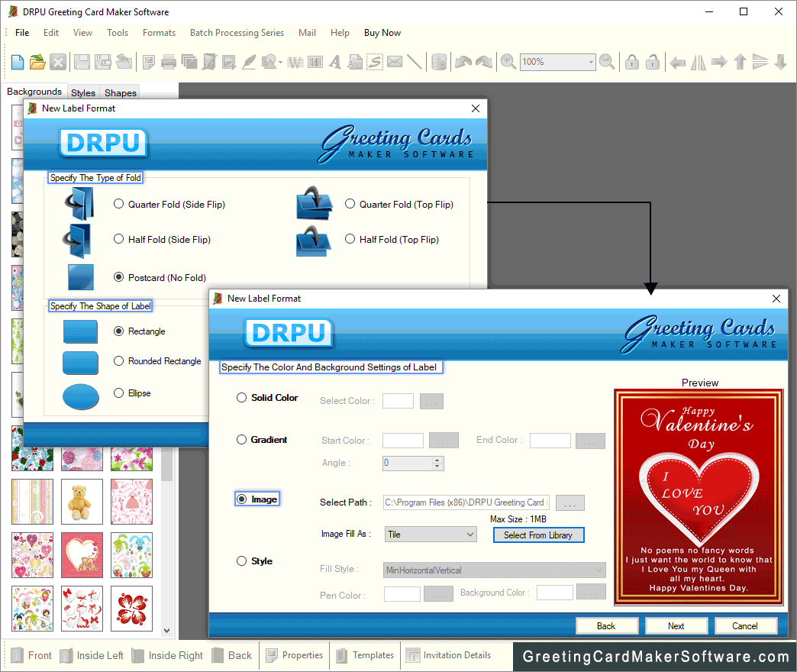This screenshot has height=672, width=797.
Task: Switch to the Shapes tab
Action: [x=121, y=92]
